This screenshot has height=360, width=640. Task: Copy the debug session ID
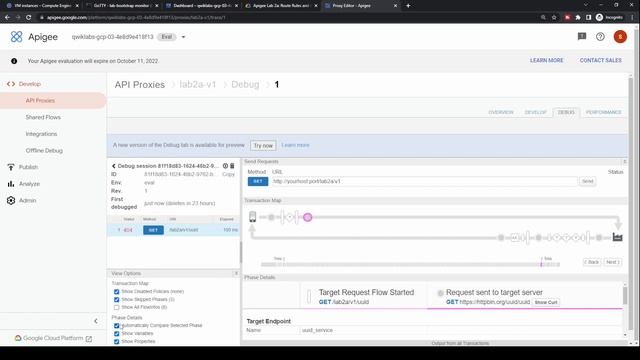pos(228,174)
